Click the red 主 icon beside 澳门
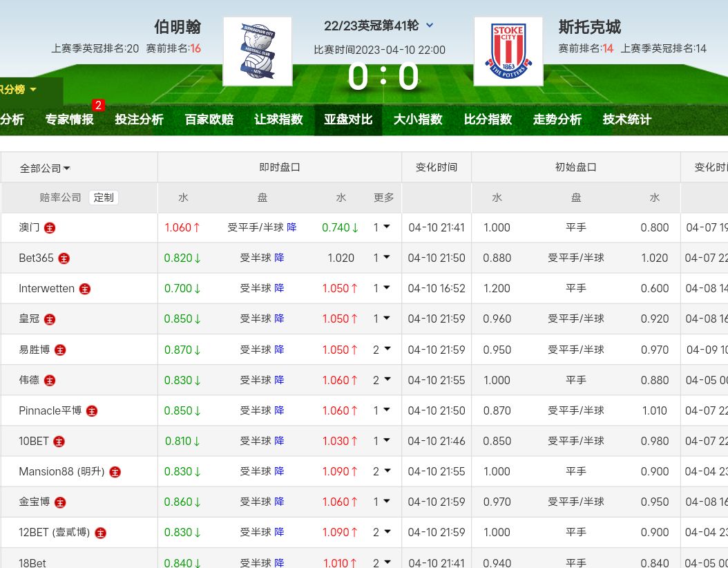 point(50,228)
